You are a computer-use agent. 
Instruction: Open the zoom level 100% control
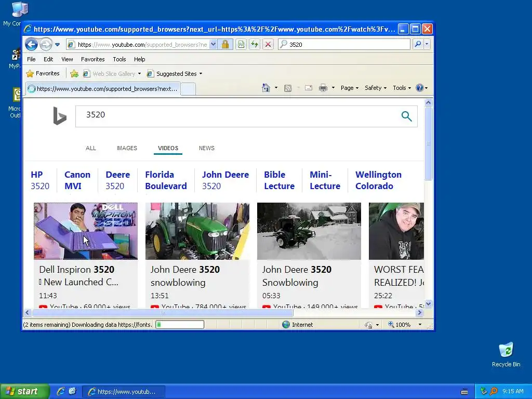point(405,325)
